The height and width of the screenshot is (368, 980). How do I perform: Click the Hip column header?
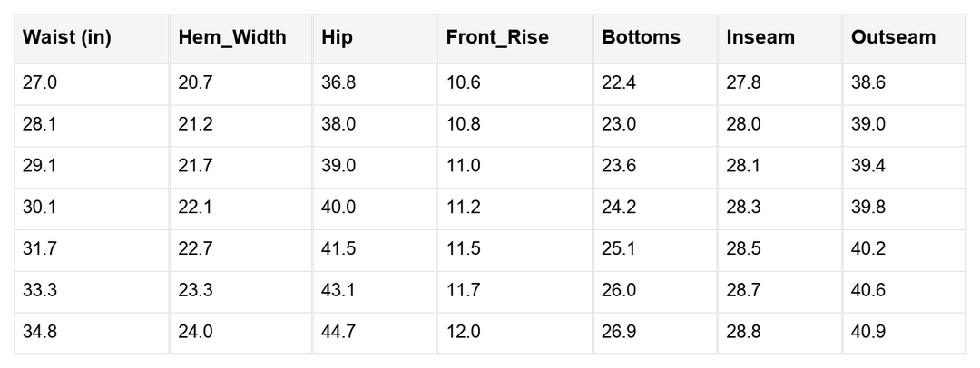[x=375, y=39]
